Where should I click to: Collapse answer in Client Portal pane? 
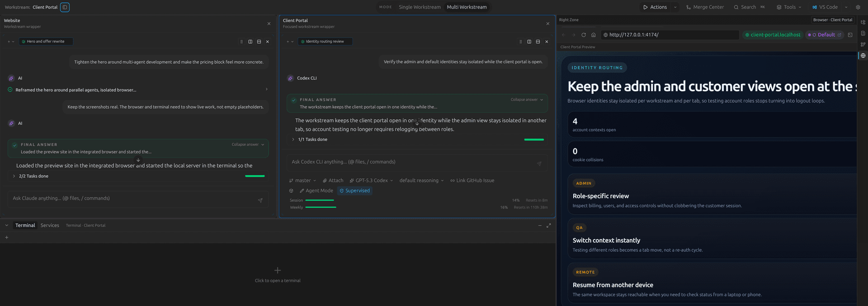[527, 100]
